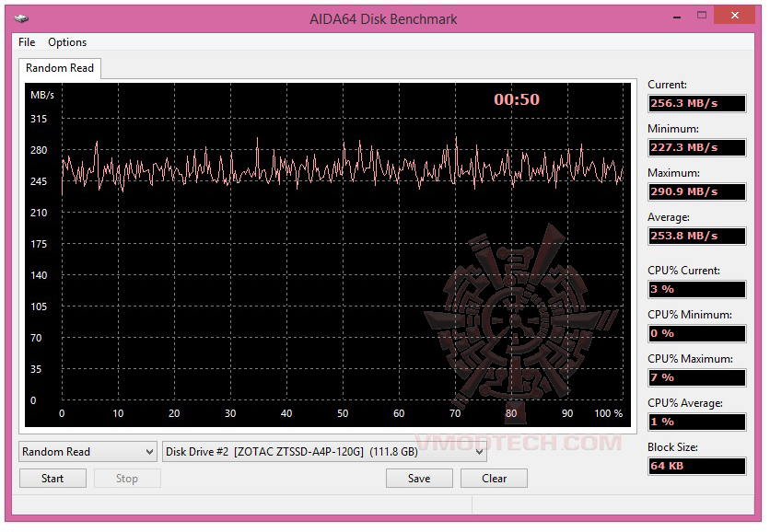The height and width of the screenshot is (532, 770).
Task: Click the CPU% Maximum 7 % field
Action: point(697,378)
